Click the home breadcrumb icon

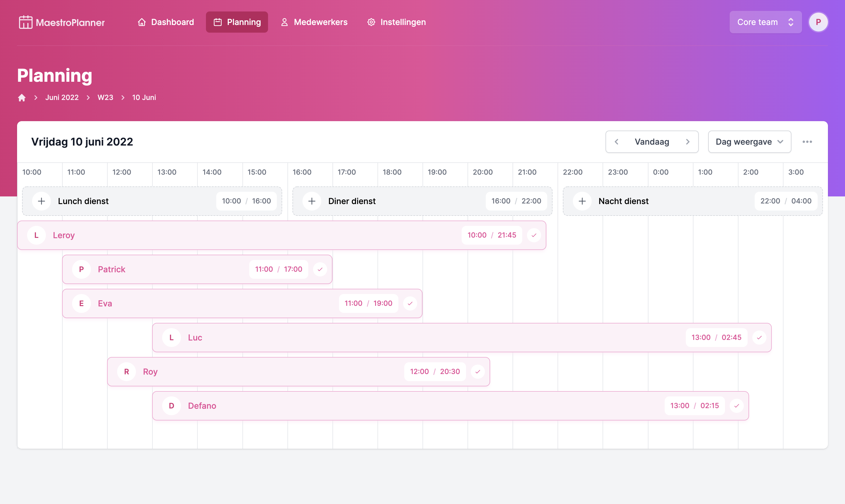(x=22, y=98)
